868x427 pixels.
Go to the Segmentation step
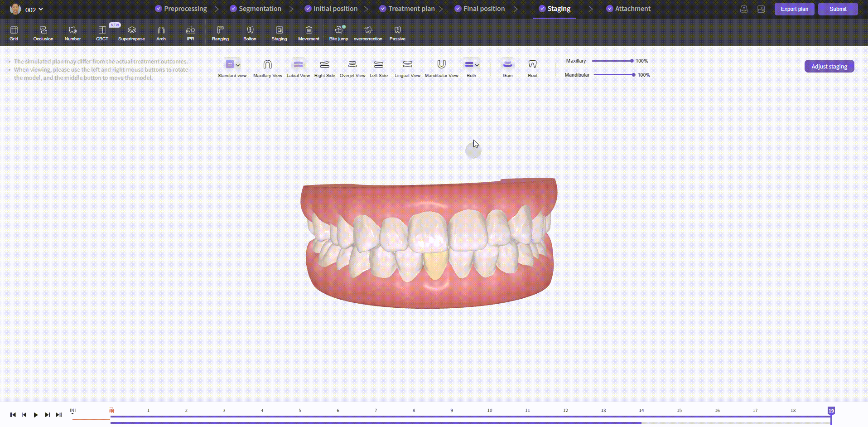[x=256, y=9]
